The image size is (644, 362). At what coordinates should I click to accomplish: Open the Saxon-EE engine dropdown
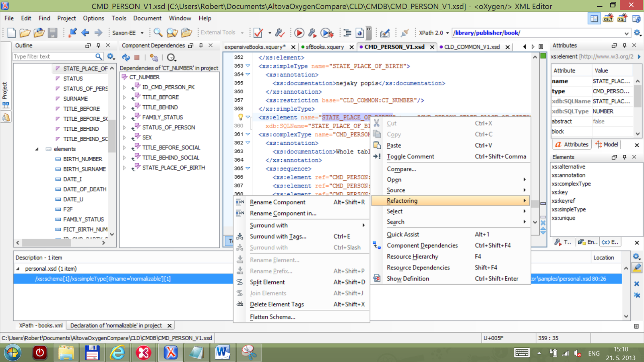[142, 33]
